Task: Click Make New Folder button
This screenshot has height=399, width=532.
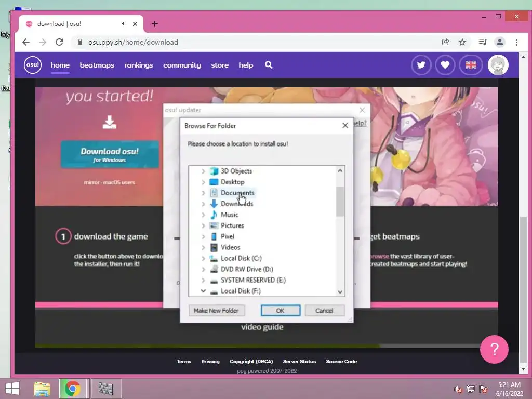Action: (x=216, y=311)
